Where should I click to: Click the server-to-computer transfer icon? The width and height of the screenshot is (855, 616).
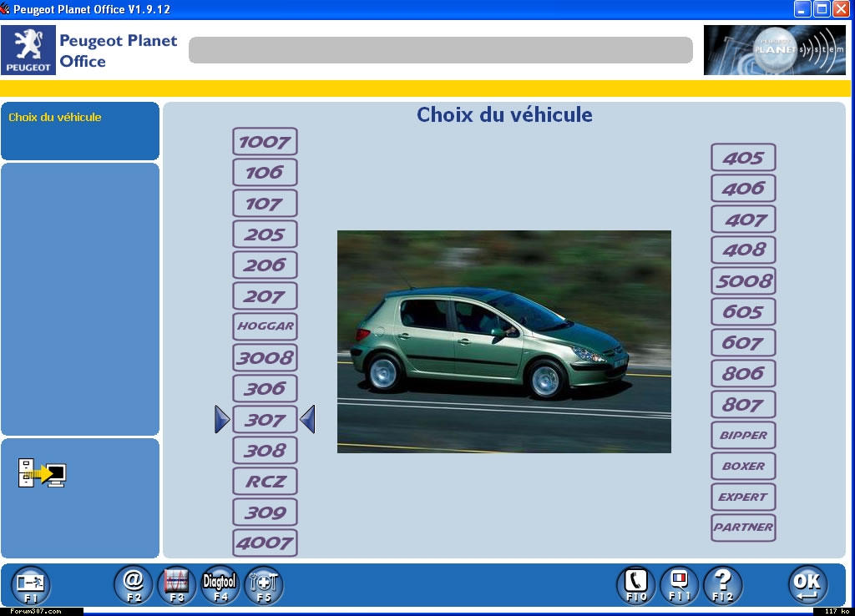42,472
